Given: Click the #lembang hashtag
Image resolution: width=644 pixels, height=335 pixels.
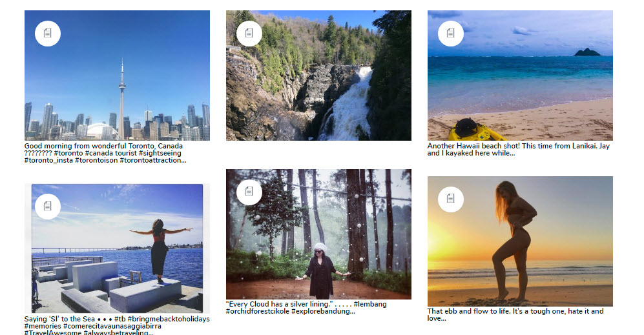Looking at the screenshot, I should pos(369,304).
